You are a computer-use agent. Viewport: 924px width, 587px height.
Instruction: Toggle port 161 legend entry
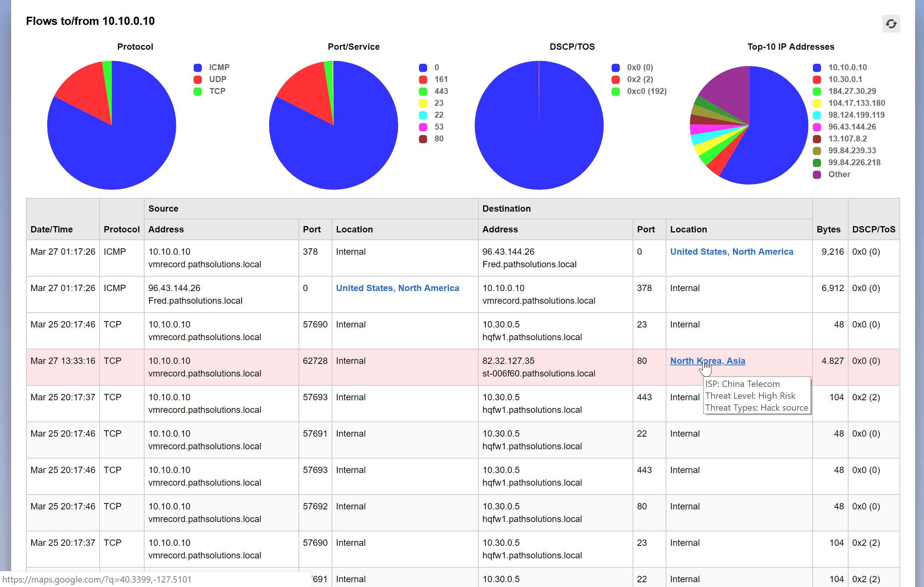440,79
